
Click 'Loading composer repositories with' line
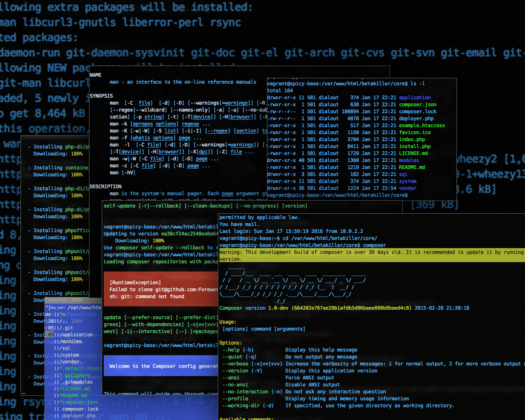click(161, 262)
